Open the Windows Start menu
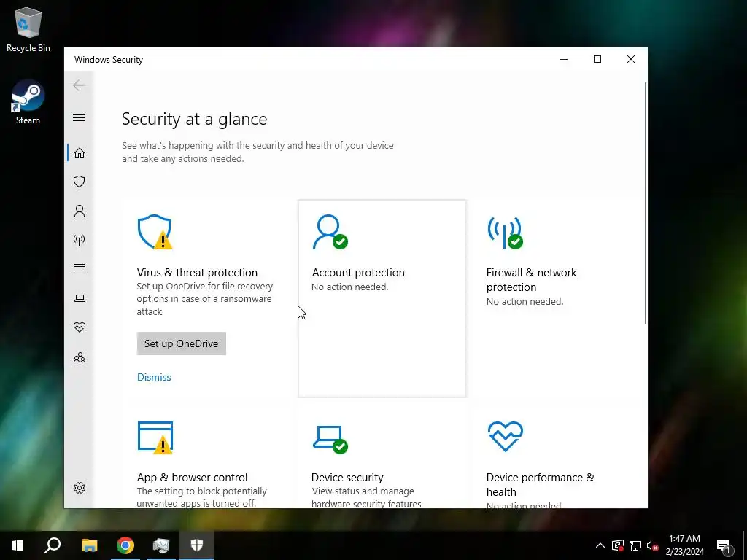 (18, 545)
